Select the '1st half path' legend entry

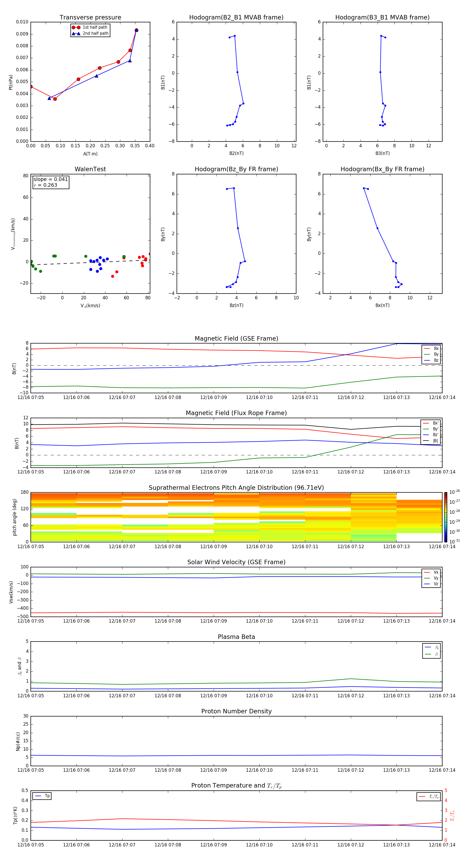90,27
